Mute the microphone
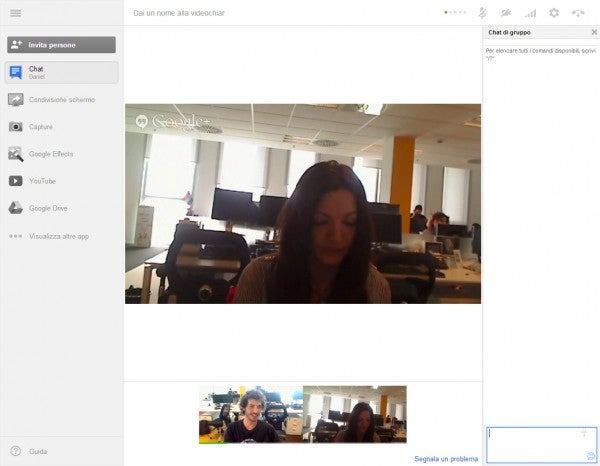 click(x=482, y=13)
